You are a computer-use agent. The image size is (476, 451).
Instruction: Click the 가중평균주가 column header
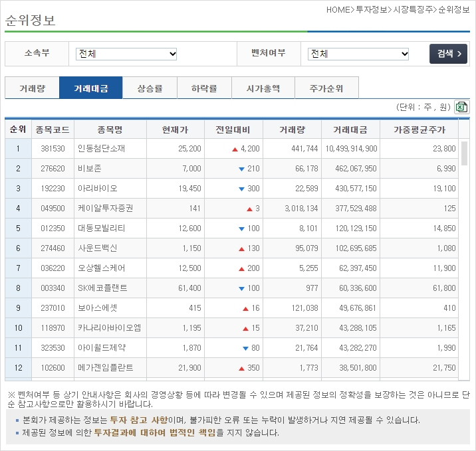[419, 130]
